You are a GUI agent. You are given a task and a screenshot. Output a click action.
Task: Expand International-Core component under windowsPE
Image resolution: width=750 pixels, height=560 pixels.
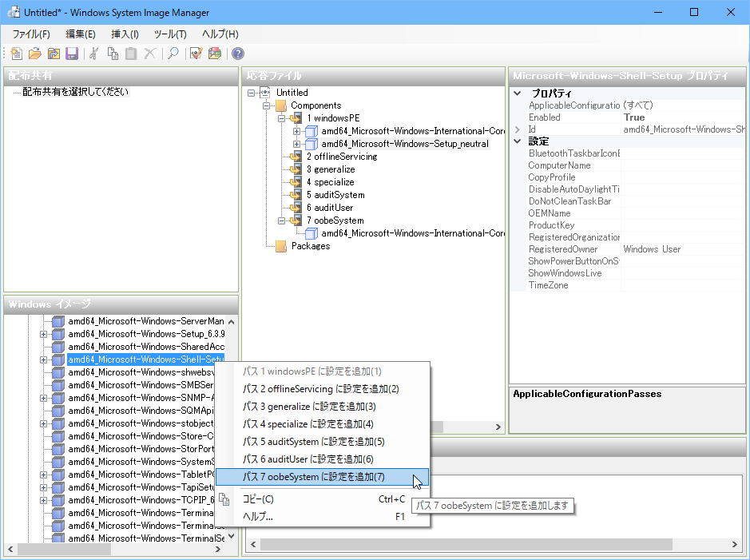coord(297,131)
